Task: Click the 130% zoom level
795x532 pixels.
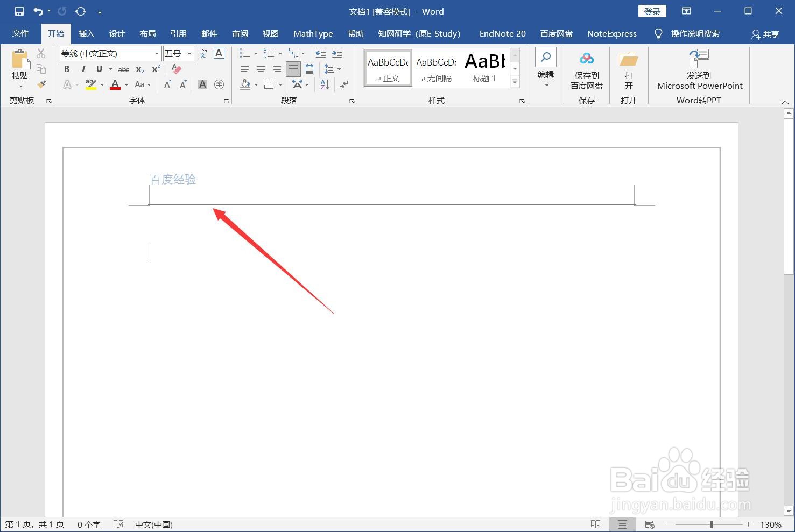Action: (770, 524)
